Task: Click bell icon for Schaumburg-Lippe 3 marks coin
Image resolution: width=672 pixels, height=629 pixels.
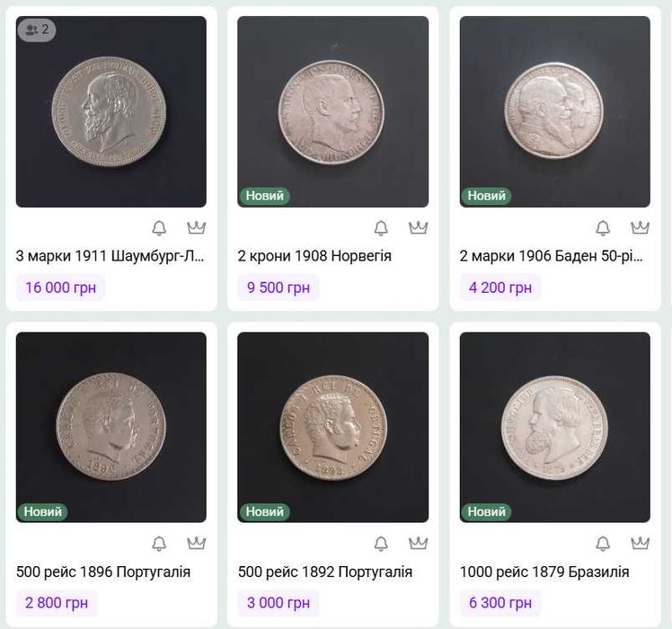Action: pos(159,227)
